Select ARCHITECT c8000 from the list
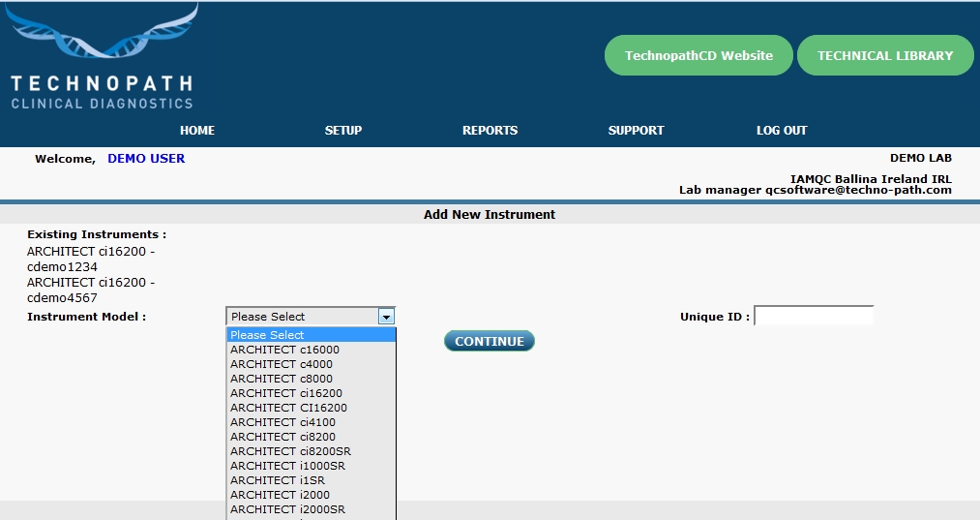980x520 pixels. [311, 378]
